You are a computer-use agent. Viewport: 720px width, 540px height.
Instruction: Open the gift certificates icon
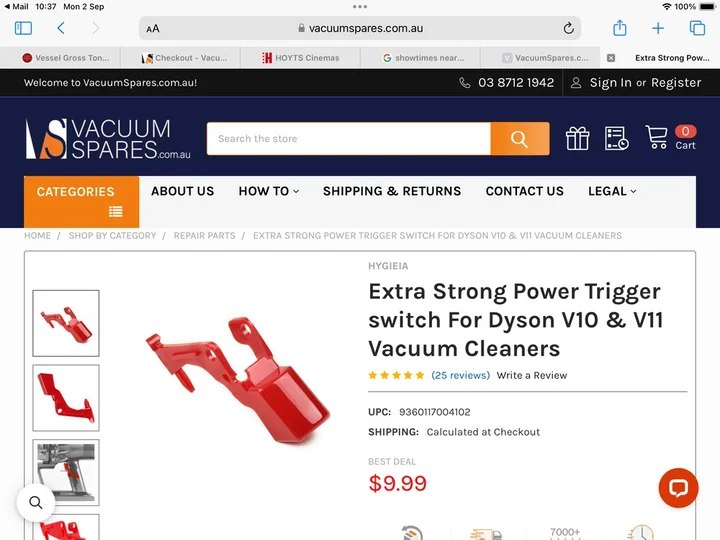(577, 138)
